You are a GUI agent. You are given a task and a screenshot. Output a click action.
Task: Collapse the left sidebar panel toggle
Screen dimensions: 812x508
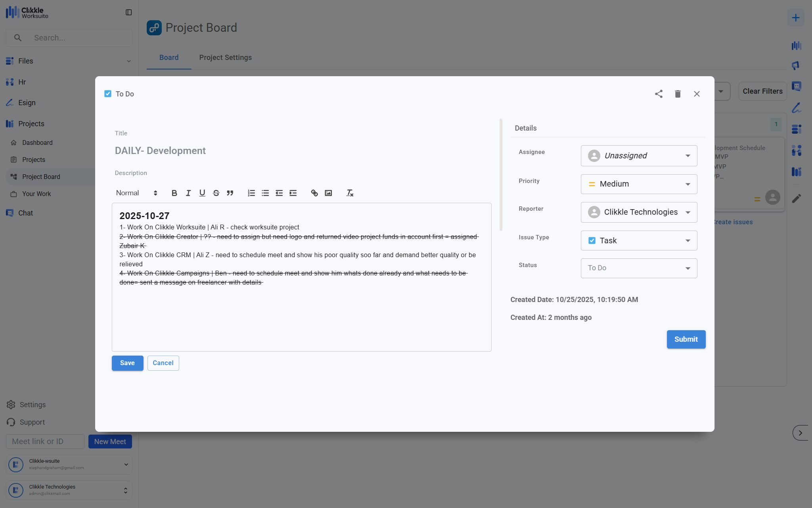[x=128, y=12]
